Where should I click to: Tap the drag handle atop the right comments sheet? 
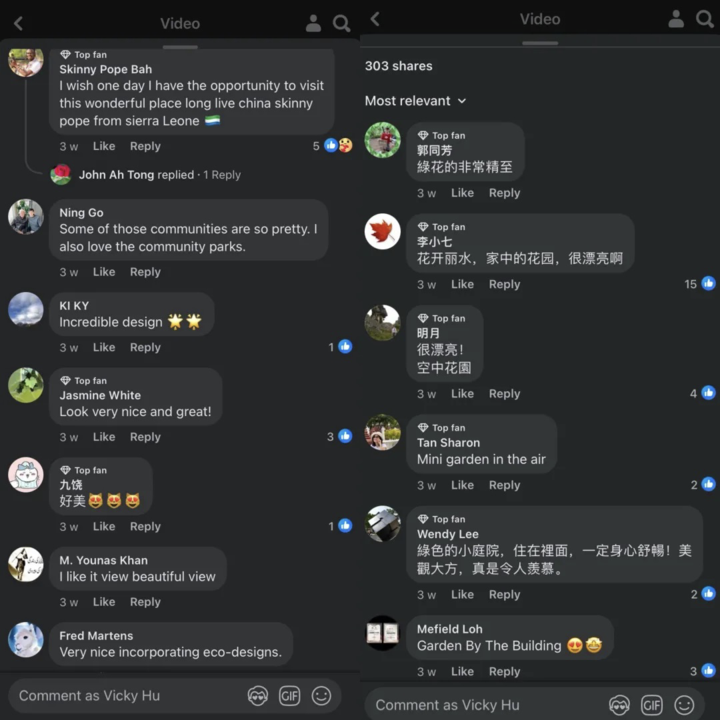click(540, 43)
